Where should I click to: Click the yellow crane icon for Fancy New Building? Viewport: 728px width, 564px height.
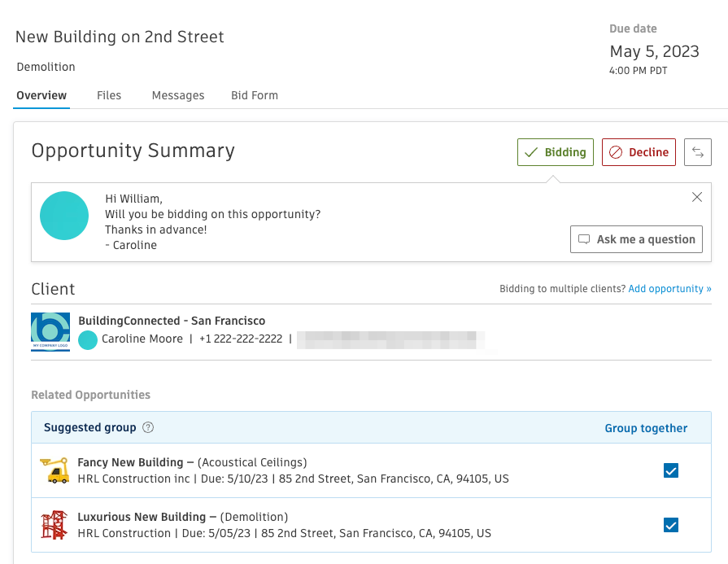pyautogui.click(x=54, y=470)
